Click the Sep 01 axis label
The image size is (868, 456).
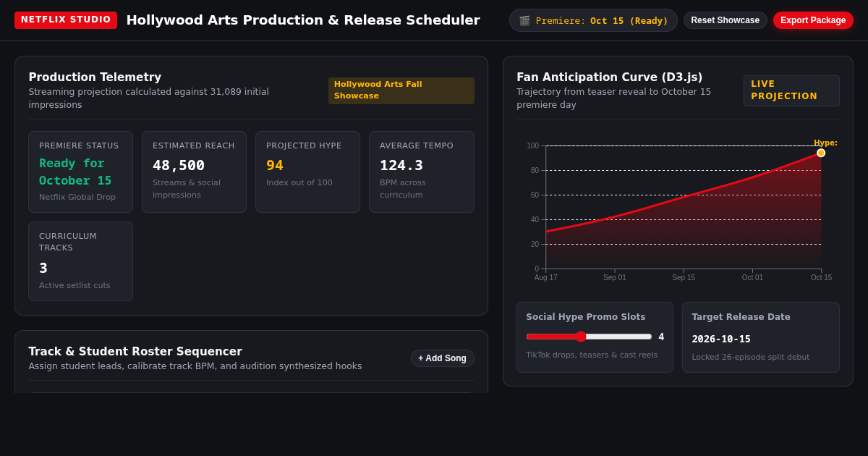(615, 278)
